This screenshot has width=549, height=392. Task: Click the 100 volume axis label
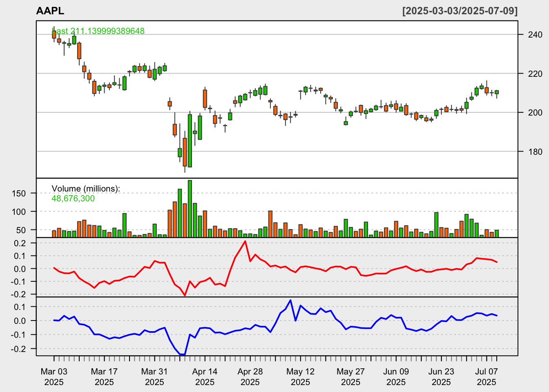pos(19,212)
